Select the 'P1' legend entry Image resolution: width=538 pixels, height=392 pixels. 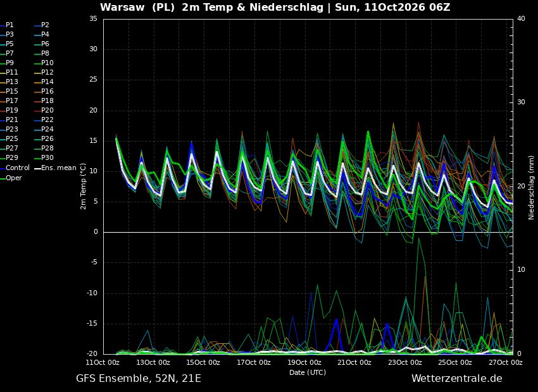(7, 25)
